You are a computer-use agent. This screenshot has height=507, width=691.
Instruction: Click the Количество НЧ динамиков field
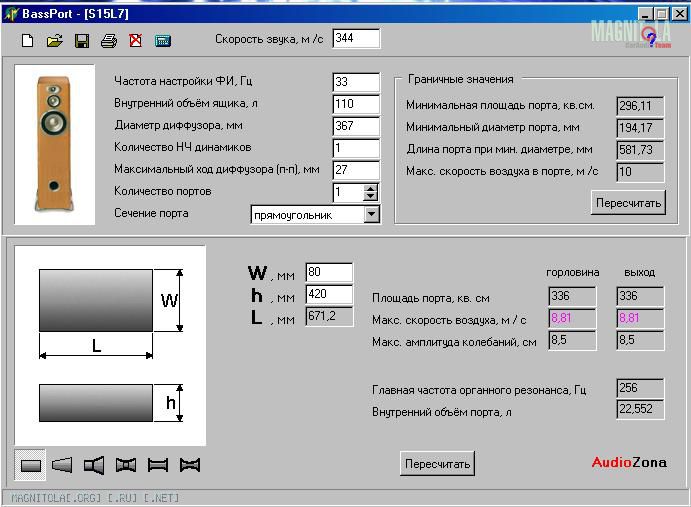click(356, 148)
